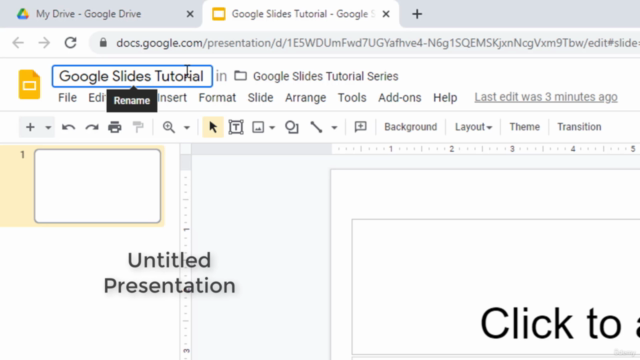Image resolution: width=640 pixels, height=360 pixels.
Task: Select the Shape tool icon
Action: 292,127
